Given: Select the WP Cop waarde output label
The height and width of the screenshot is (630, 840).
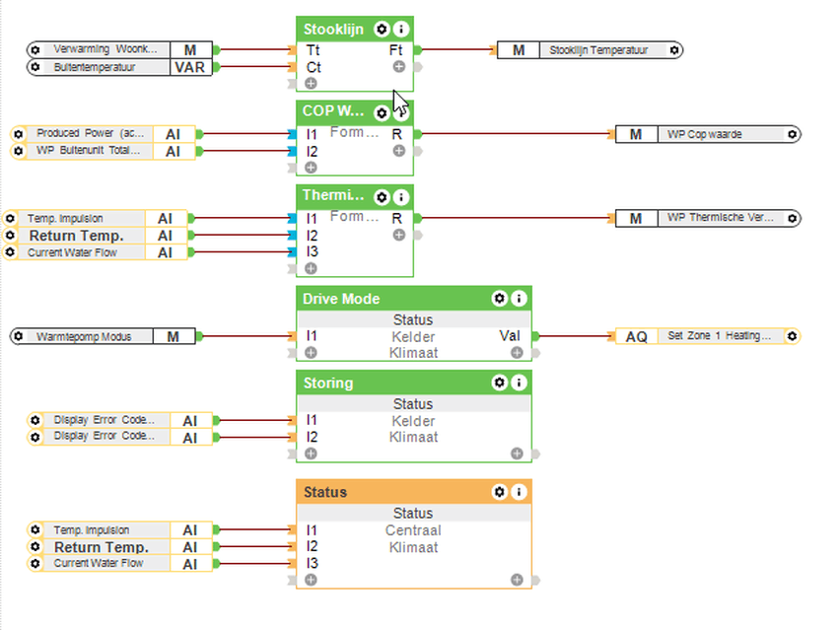Looking at the screenshot, I should click(705, 134).
